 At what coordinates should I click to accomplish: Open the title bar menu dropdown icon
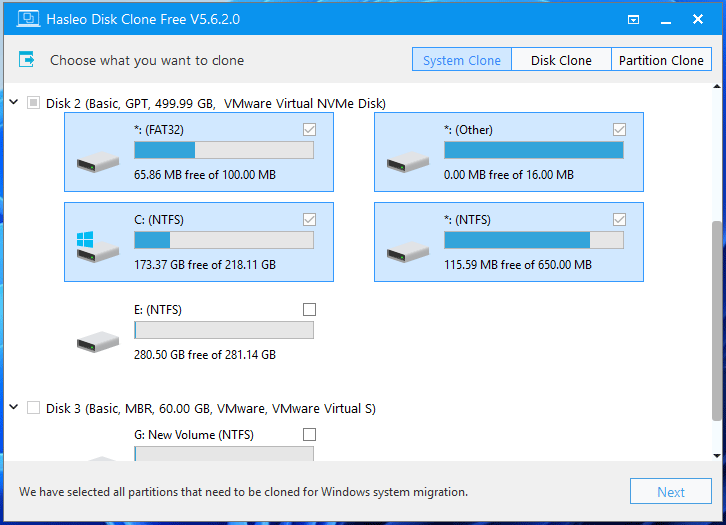click(x=633, y=19)
